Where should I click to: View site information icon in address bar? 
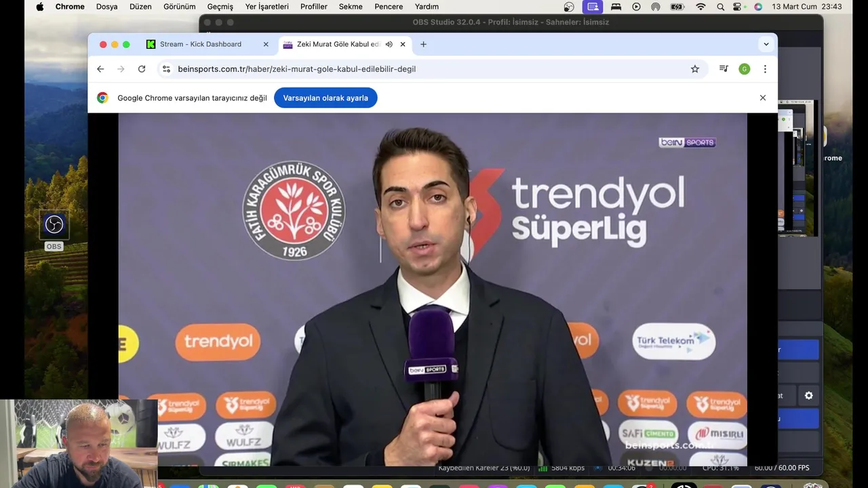[166, 69]
